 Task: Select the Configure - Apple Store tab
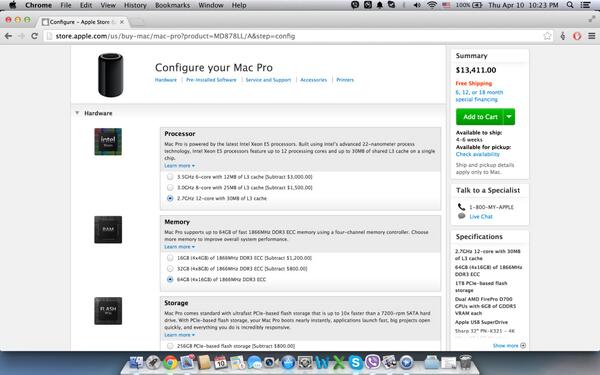tap(82, 22)
